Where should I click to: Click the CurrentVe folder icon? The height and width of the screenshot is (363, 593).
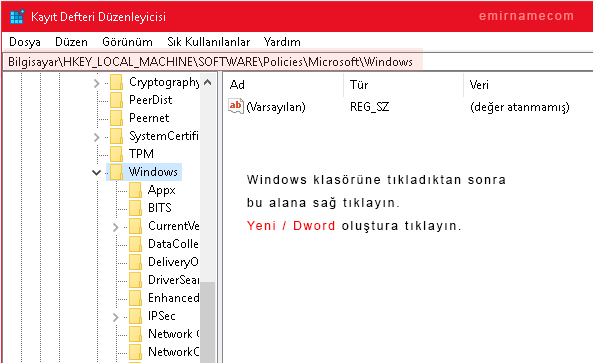(135, 226)
